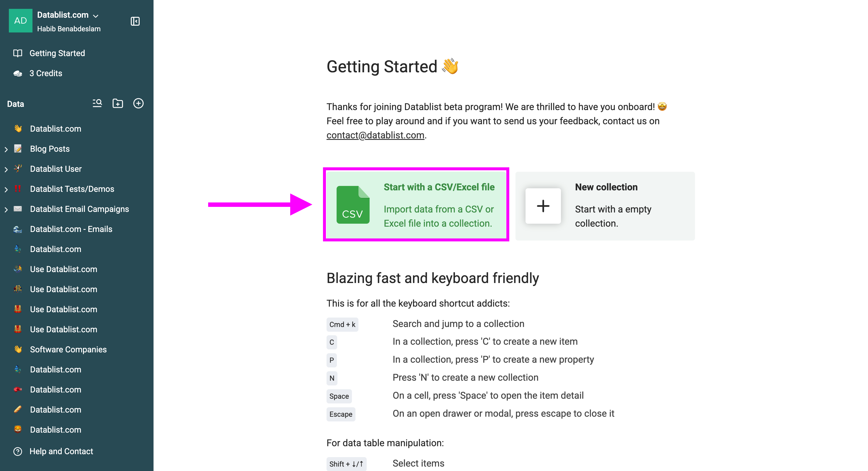Click the AD workspace avatar
Screen dimensions: 868x471
(21, 21)
